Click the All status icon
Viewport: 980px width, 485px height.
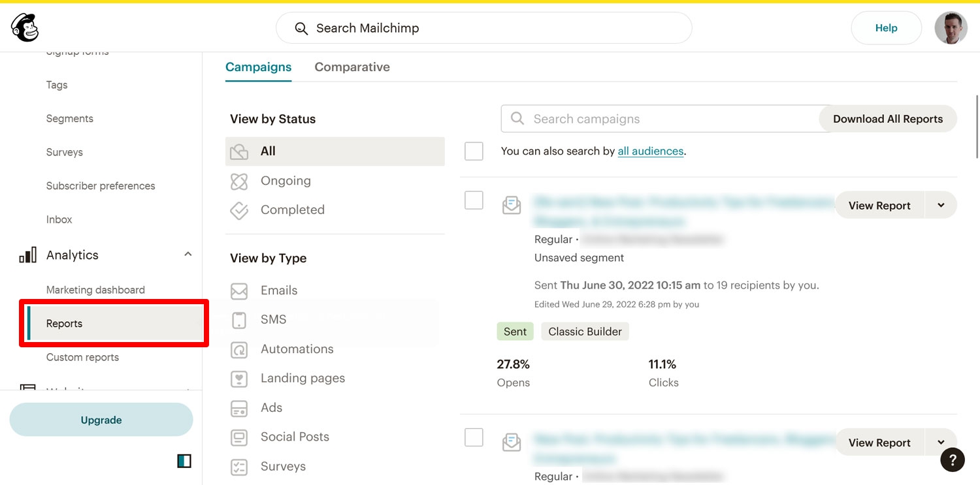coord(239,151)
